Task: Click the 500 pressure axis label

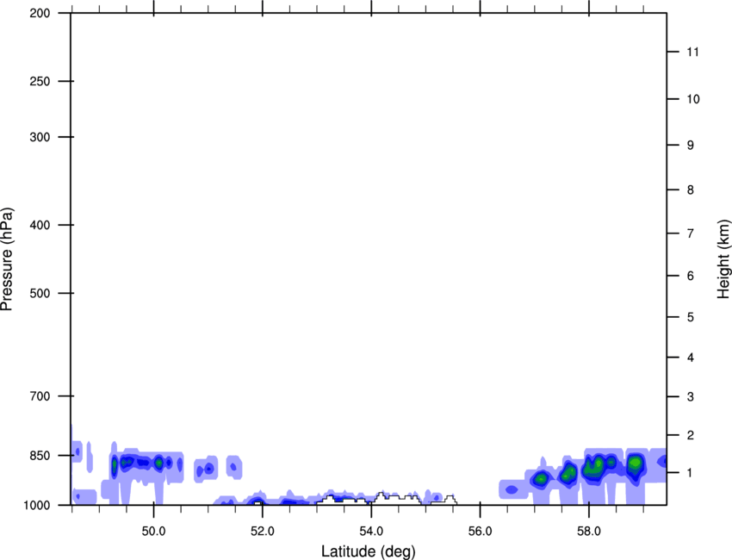Action: coord(40,293)
